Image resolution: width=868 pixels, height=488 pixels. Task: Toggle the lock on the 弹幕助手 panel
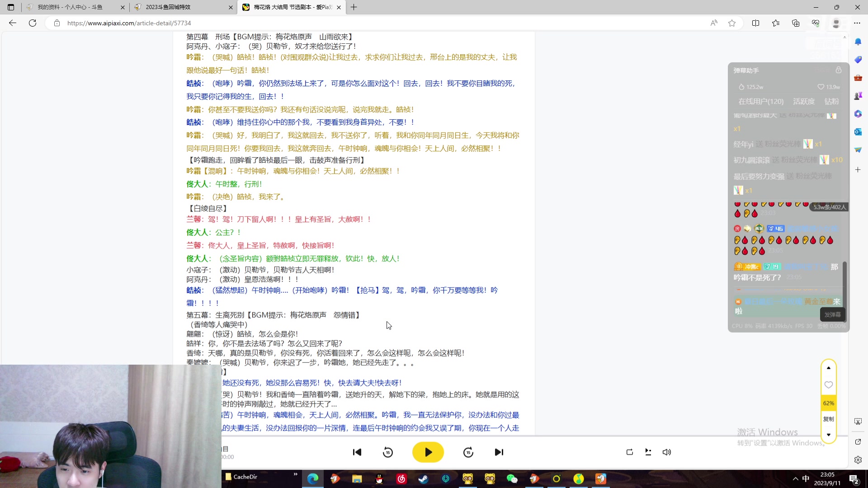(839, 70)
